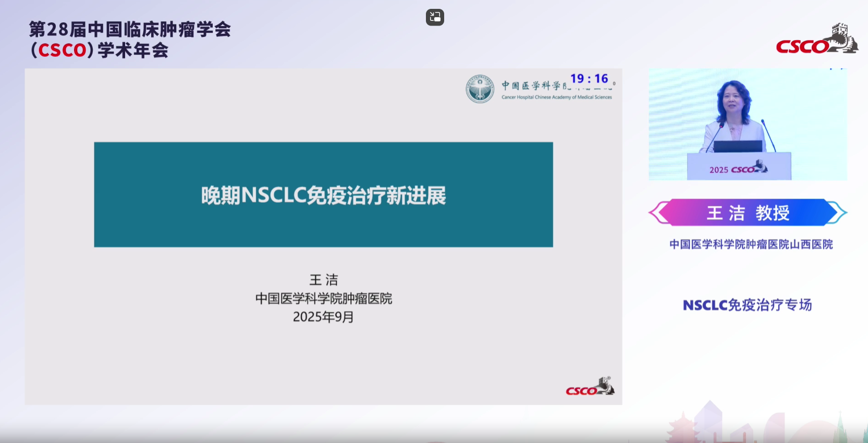
Task: Click the speaker video thumbnail
Action: coord(748,124)
